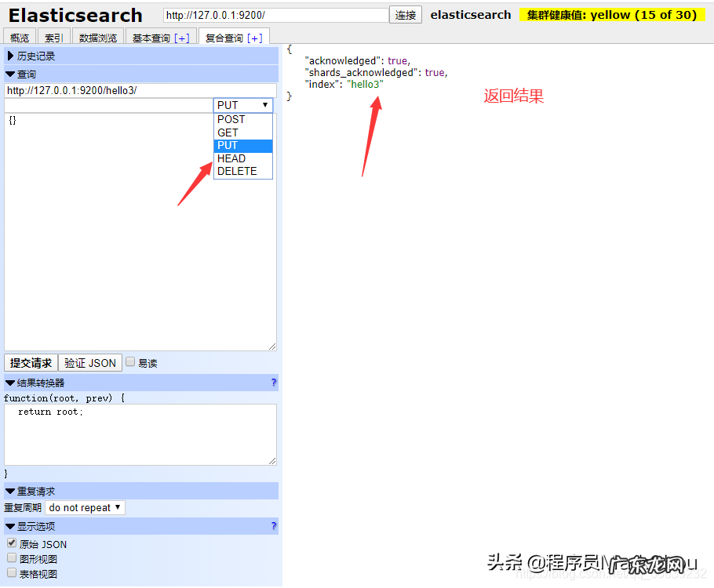Uncheck the 原始 JSON option
The width and height of the screenshot is (714, 588).
[x=12, y=543]
